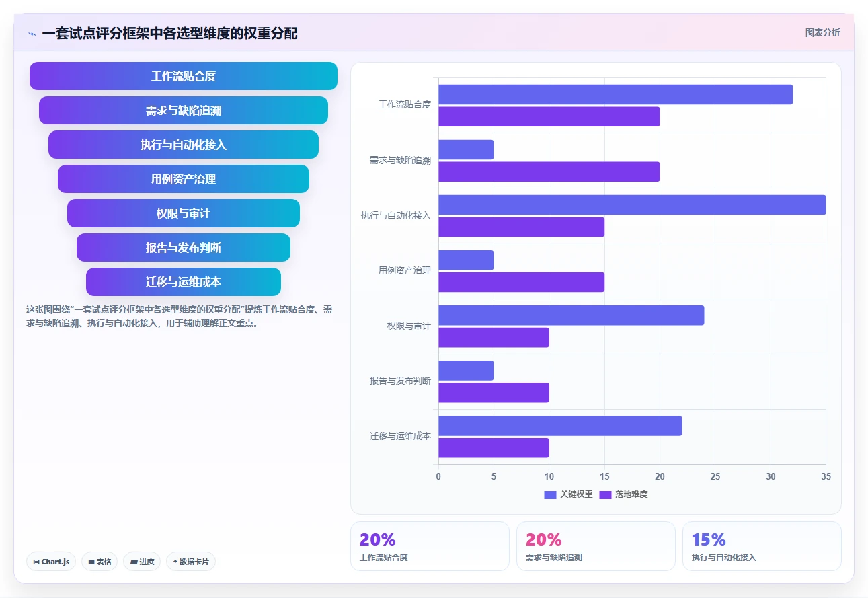The width and height of the screenshot is (868, 598).
Task: Click the x-axis tick value 35
Action: (x=826, y=476)
